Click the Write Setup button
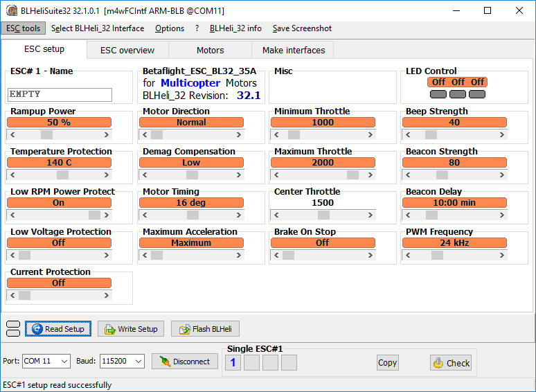The width and height of the screenshot is (536, 392). [x=131, y=329]
